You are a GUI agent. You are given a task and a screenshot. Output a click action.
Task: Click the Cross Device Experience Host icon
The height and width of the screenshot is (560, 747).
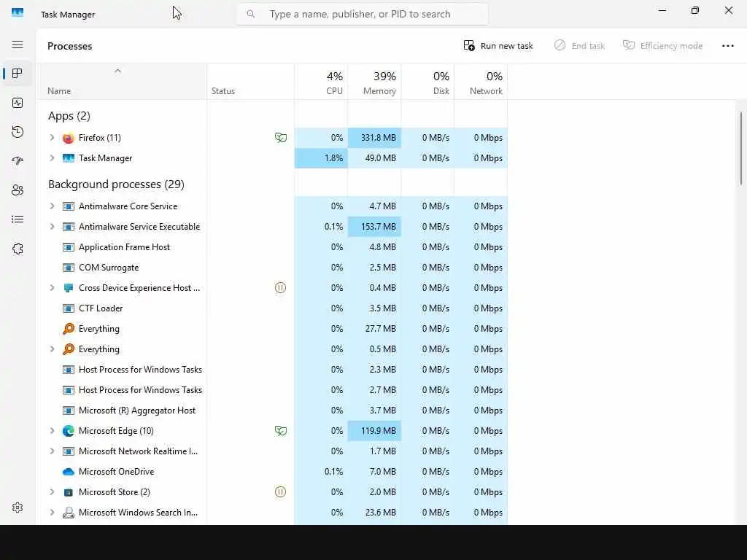68,288
